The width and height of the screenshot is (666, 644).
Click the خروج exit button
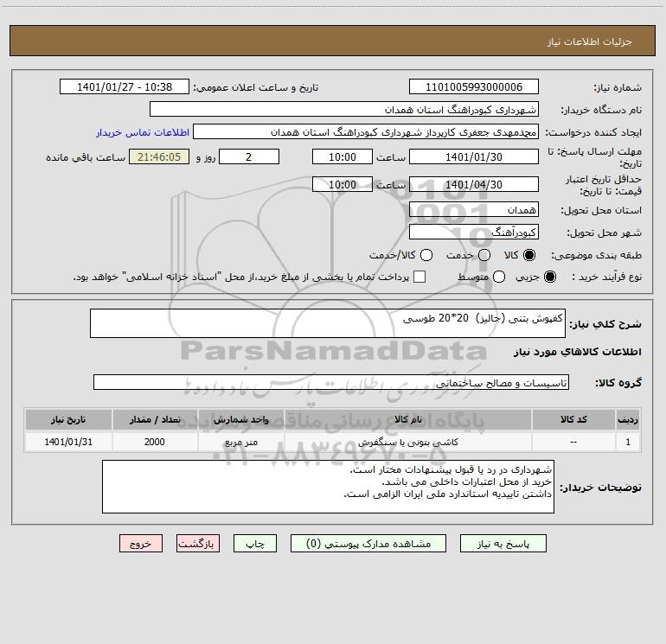(141, 544)
